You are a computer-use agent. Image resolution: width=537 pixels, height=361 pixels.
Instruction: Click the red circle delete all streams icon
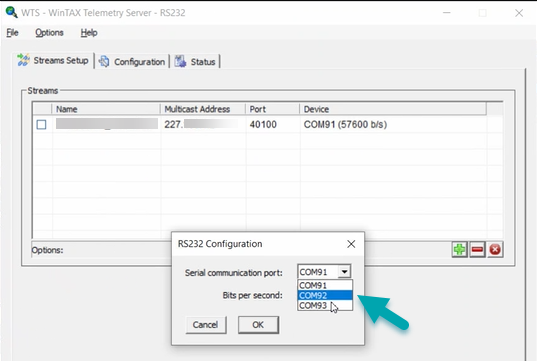coord(495,249)
